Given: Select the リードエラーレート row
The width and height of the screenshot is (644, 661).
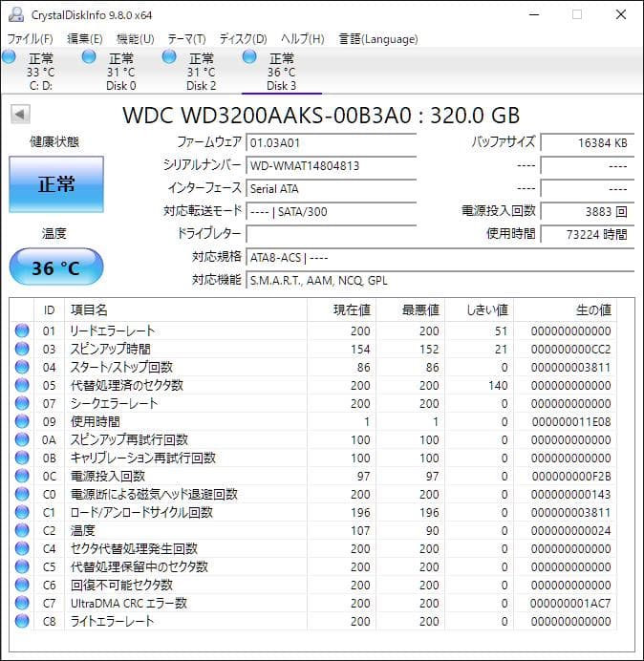Looking at the screenshot, I should tap(313, 330).
